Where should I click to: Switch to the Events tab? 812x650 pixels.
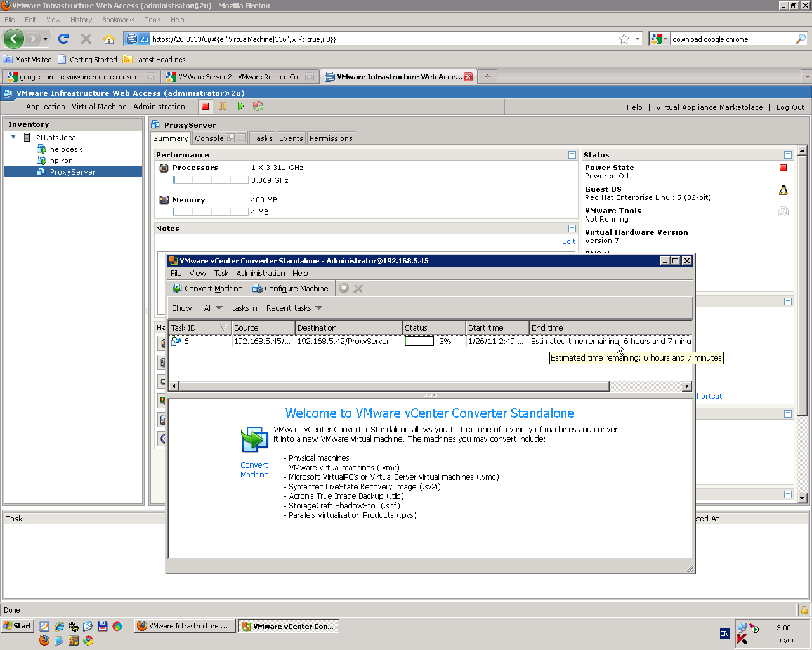(291, 138)
